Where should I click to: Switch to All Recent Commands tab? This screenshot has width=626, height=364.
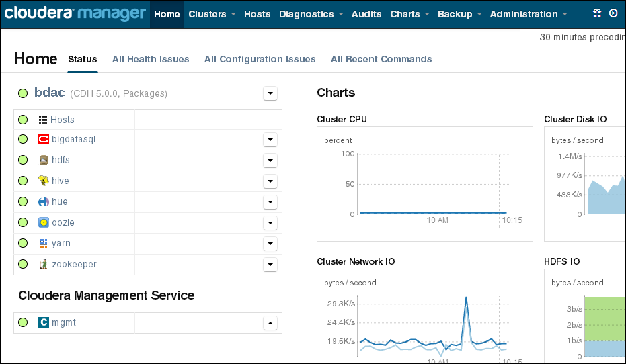coord(381,59)
